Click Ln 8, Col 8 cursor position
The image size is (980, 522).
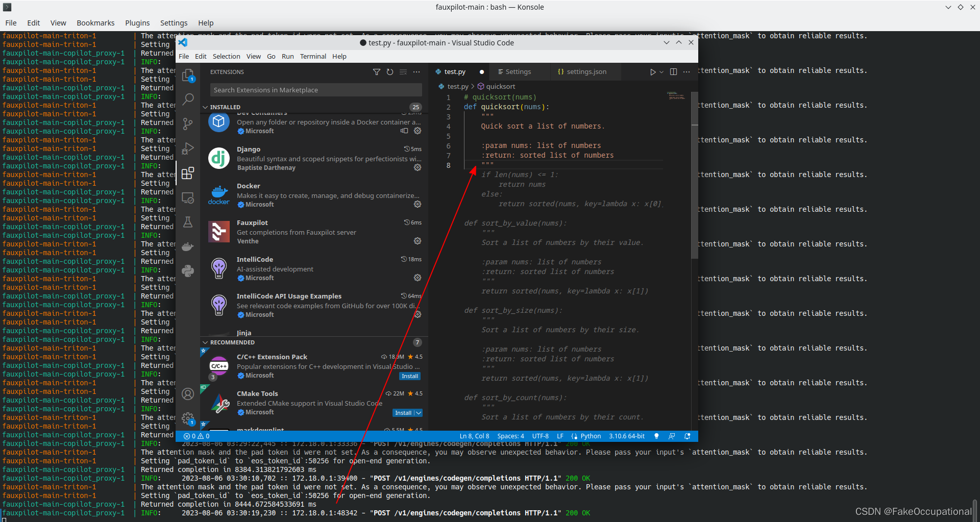pos(474,436)
